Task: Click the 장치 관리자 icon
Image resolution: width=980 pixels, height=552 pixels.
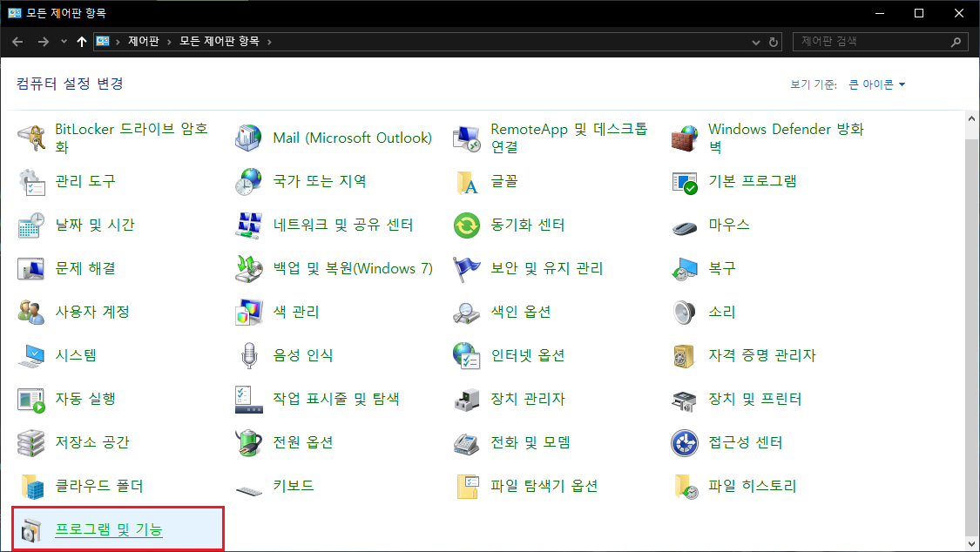Action: point(467,399)
